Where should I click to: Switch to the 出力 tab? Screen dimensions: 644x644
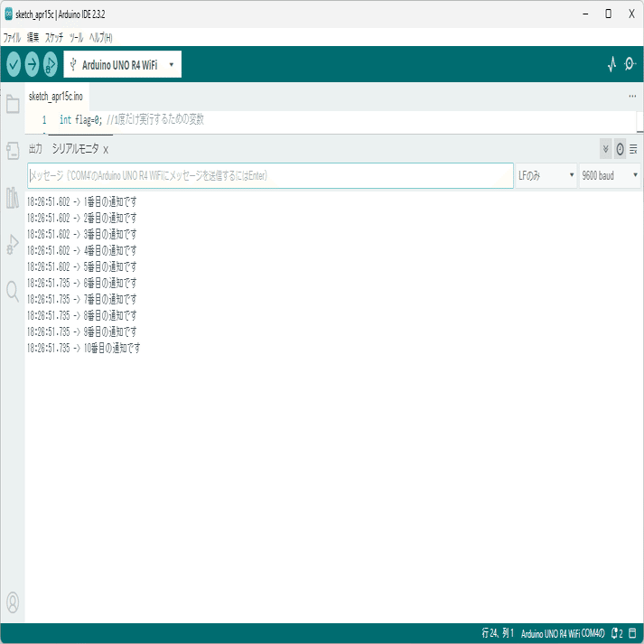coord(36,149)
